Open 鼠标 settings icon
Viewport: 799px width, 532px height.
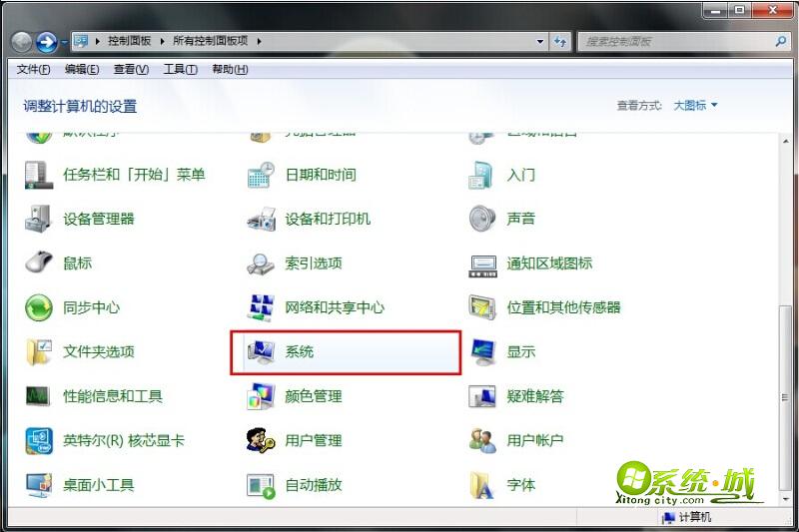(x=39, y=264)
